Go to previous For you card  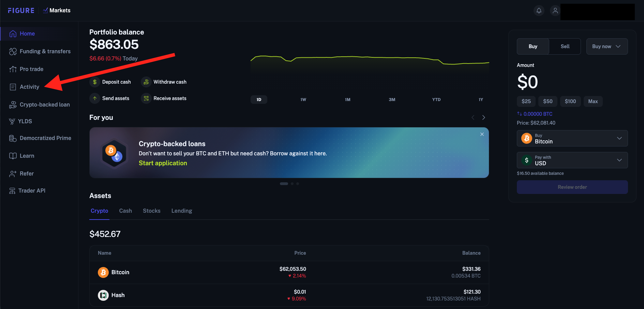[x=473, y=117]
